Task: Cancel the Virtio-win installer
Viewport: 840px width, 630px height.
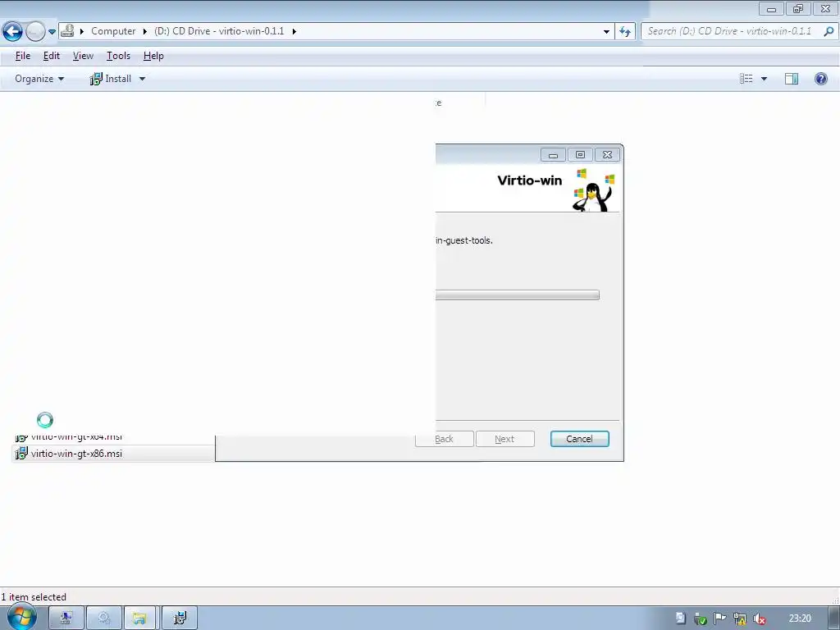Action: (579, 439)
